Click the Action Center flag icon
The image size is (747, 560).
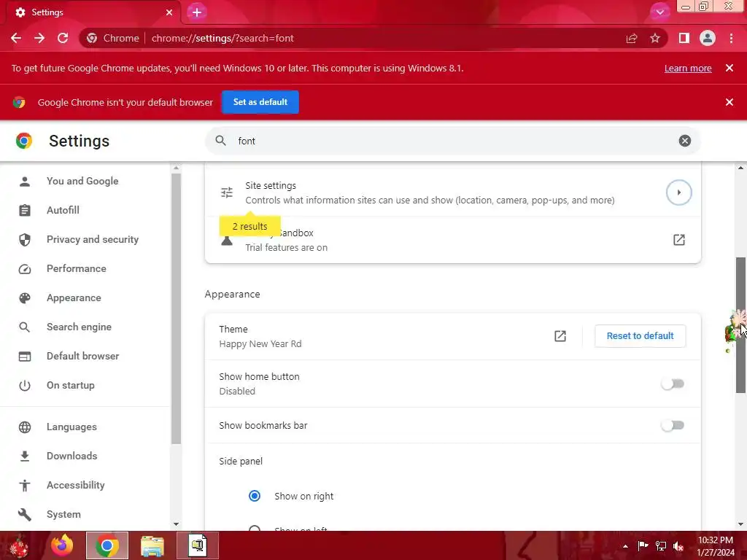[x=643, y=545]
